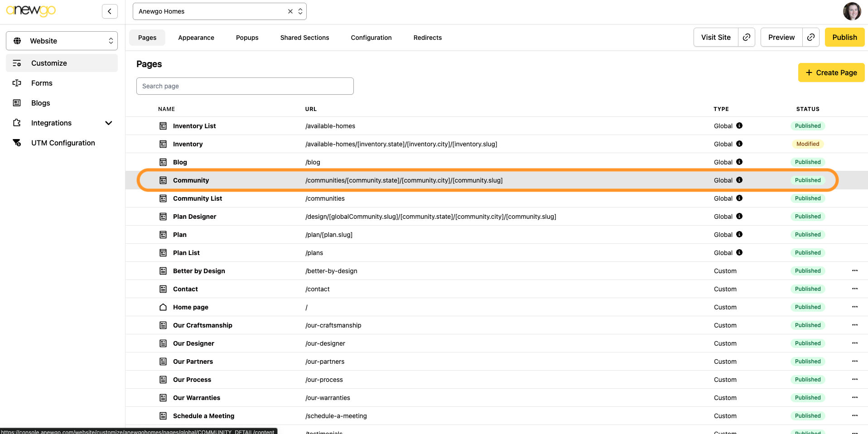Click the Create Page button
This screenshot has width=868, height=434.
coord(831,72)
